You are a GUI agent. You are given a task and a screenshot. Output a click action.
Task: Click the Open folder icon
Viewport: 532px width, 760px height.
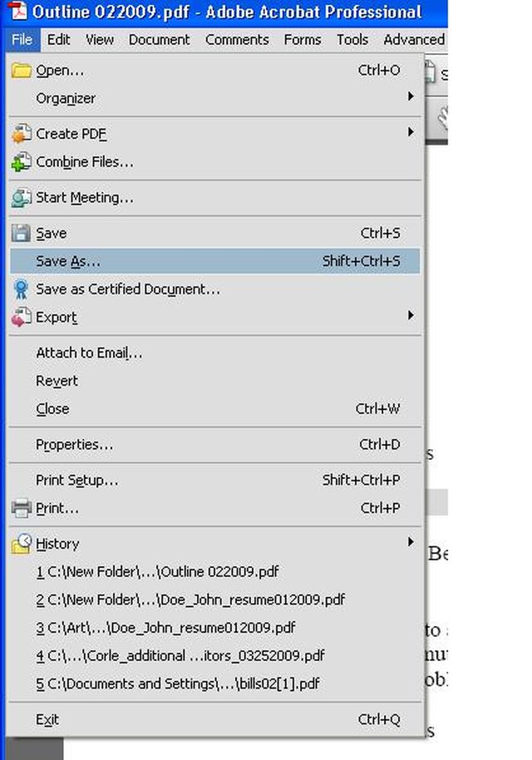21,71
